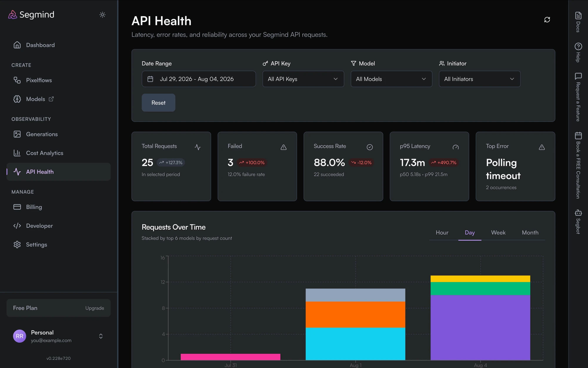Switch chart to Hour tab
Screen dimensions: 588x368
[x=442, y=233]
